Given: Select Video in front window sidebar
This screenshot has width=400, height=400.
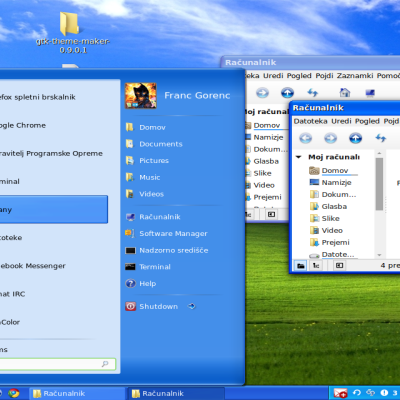Looking at the screenshot, I should [x=326, y=231].
